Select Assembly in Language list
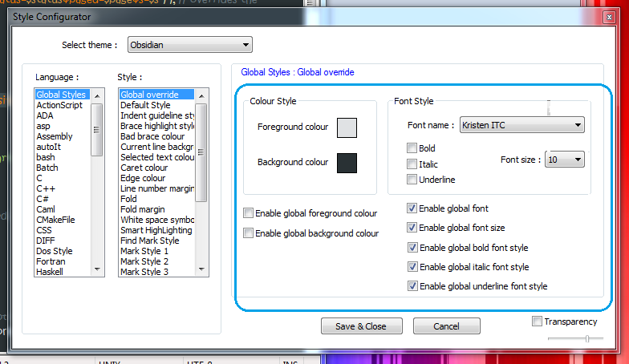The height and width of the screenshot is (364, 629). 63,136
